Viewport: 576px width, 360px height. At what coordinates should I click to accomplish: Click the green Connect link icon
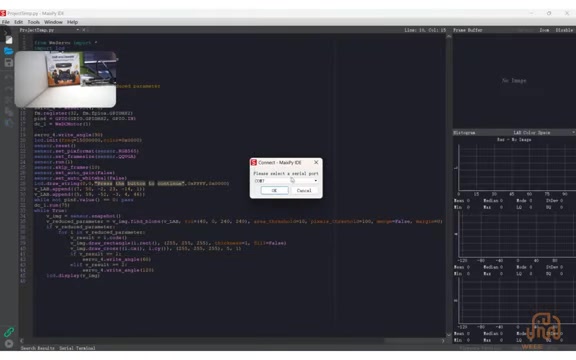9,332
